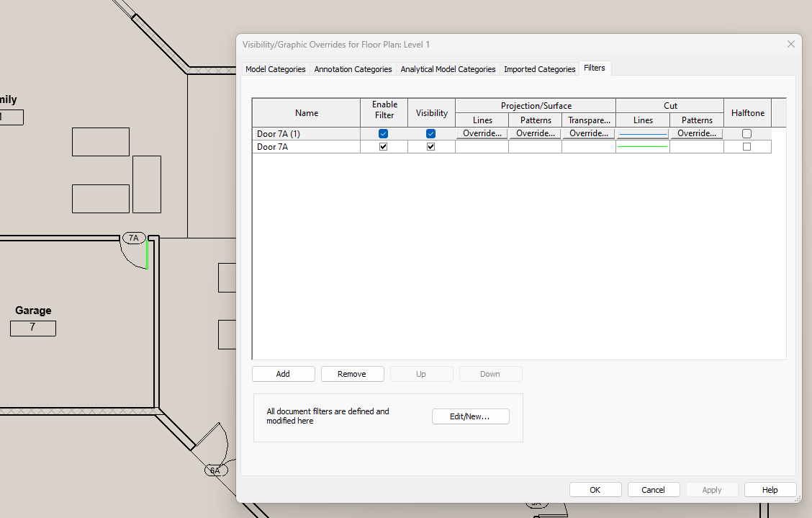Disable Enable Filter for Door 7A (1)
812x518 pixels.
tap(383, 133)
